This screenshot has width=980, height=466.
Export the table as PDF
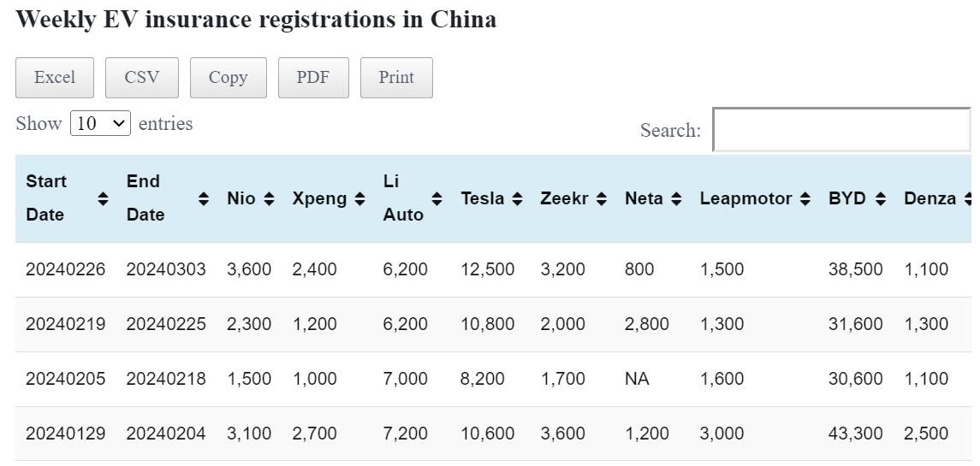[313, 78]
